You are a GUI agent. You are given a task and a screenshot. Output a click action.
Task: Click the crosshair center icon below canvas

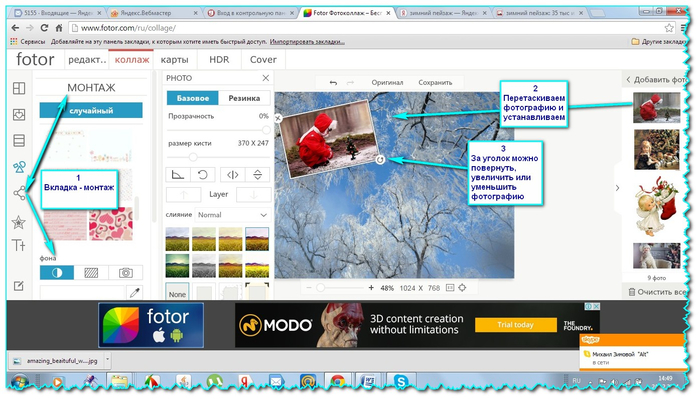tap(462, 288)
